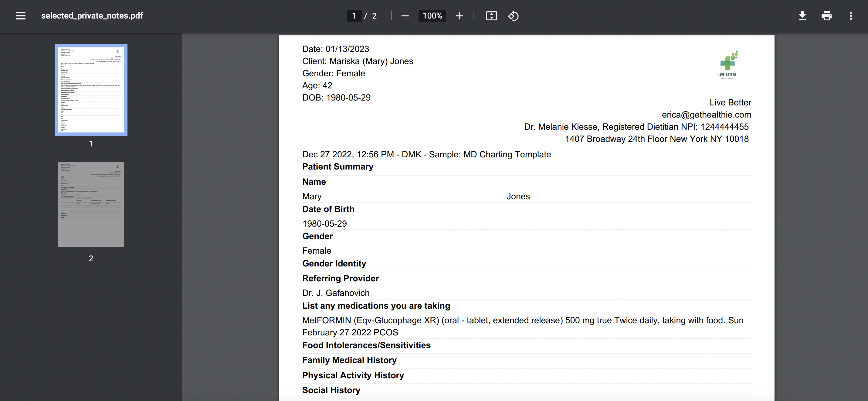
Task: Rotate the document counterclockwise
Action: click(x=513, y=16)
